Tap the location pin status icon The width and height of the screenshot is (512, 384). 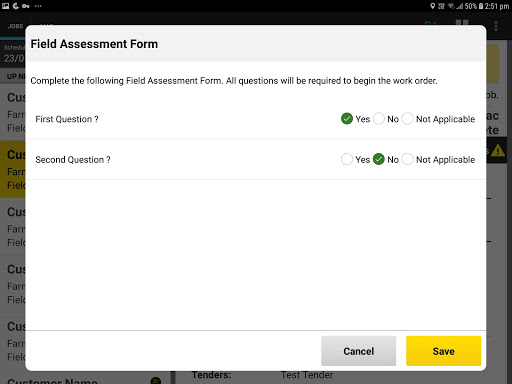433,6
